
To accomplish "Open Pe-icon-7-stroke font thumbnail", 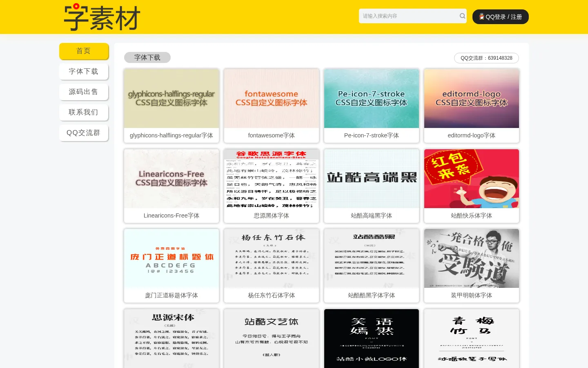I will tap(372, 99).
